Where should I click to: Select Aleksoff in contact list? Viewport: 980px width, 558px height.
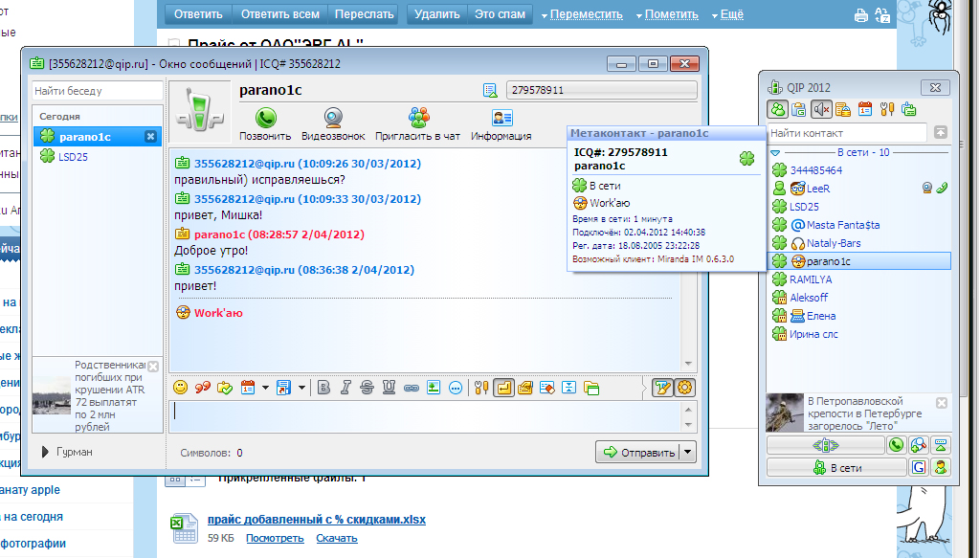[x=859, y=298]
